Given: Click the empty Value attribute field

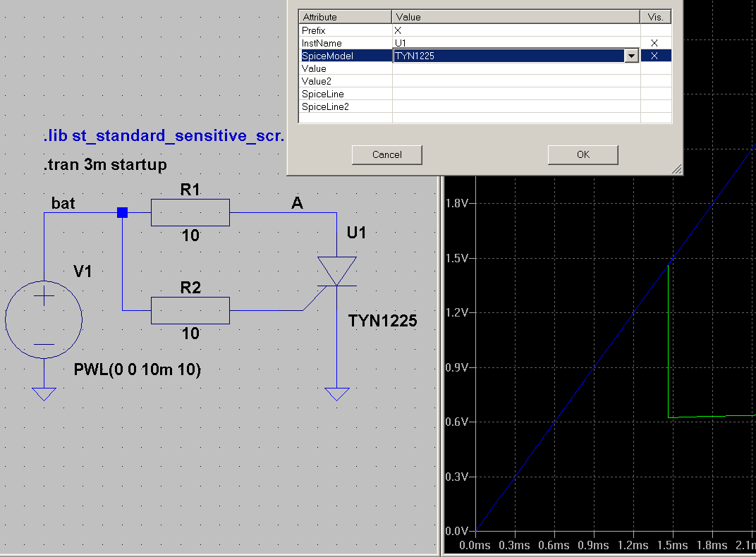Looking at the screenshot, I should (516, 68).
